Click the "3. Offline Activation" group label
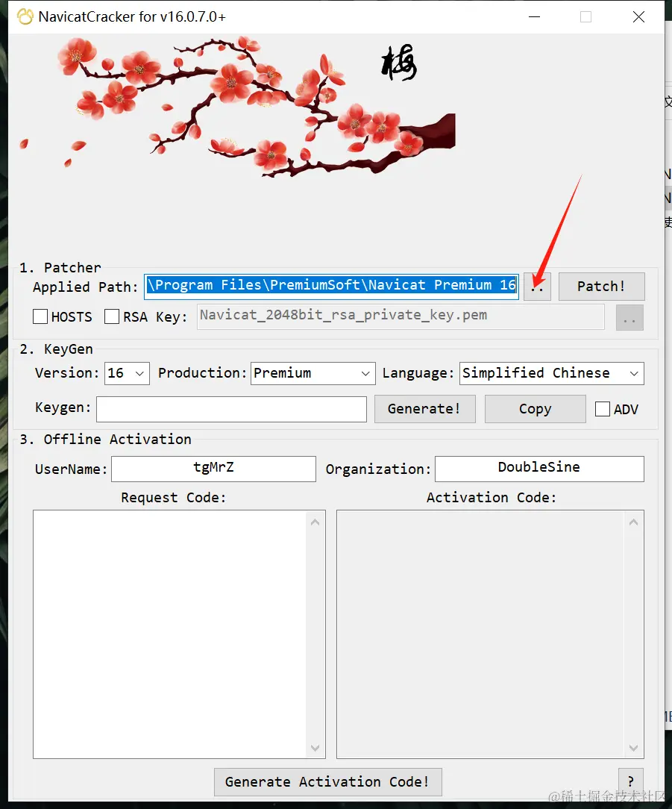Image resolution: width=672 pixels, height=809 pixels. click(105, 439)
